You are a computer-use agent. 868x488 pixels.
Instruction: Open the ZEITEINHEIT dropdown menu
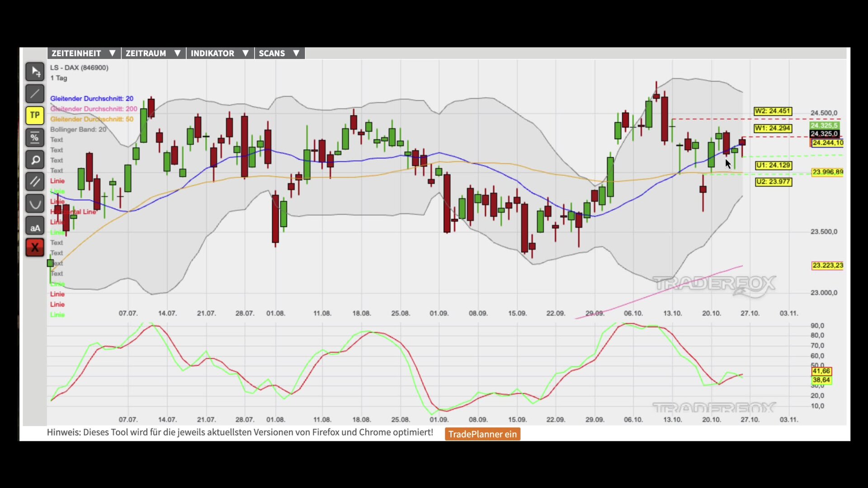[x=84, y=53]
